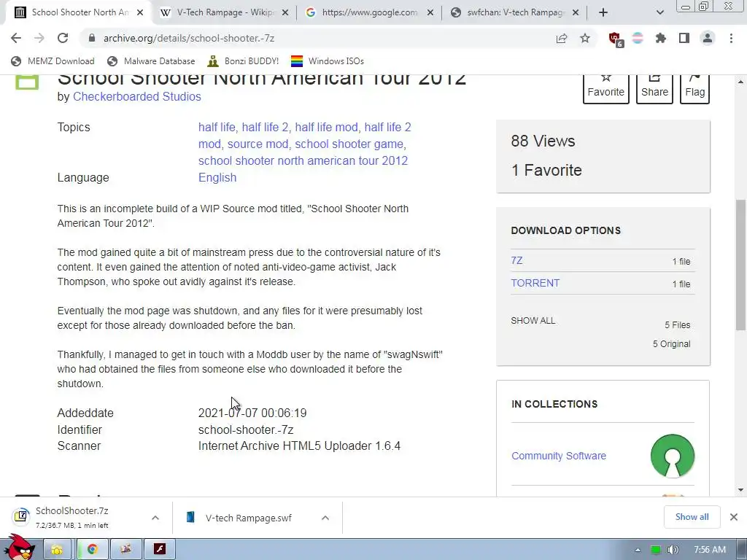Image resolution: width=747 pixels, height=560 pixels.
Task: Open Checkerboarded Studios creator link
Action: (x=136, y=97)
